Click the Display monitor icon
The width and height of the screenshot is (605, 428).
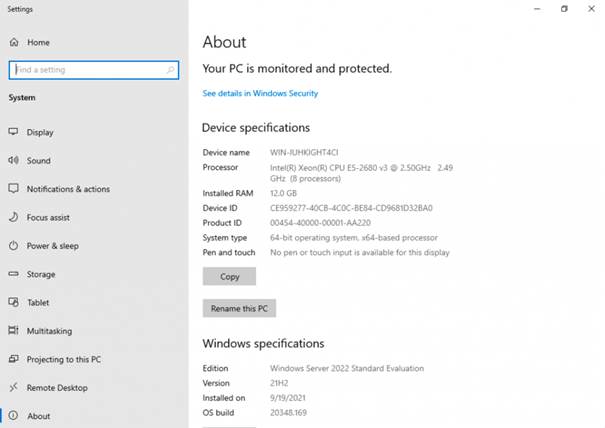(14, 132)
